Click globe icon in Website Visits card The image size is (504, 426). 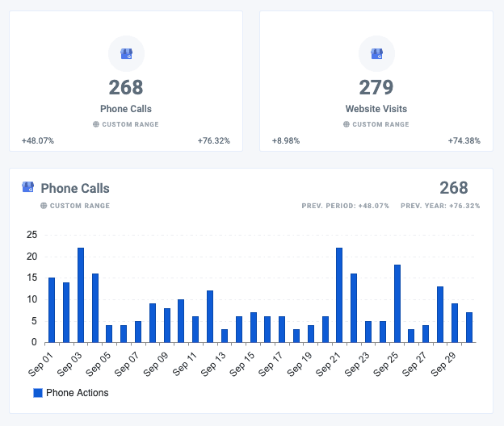click(x=346, y=124)
